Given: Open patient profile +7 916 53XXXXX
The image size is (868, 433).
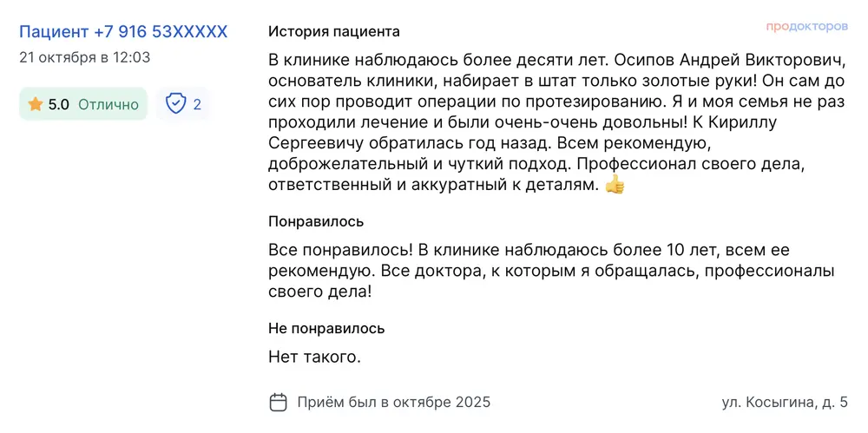Looking at the screenshot, I should 123,32.
